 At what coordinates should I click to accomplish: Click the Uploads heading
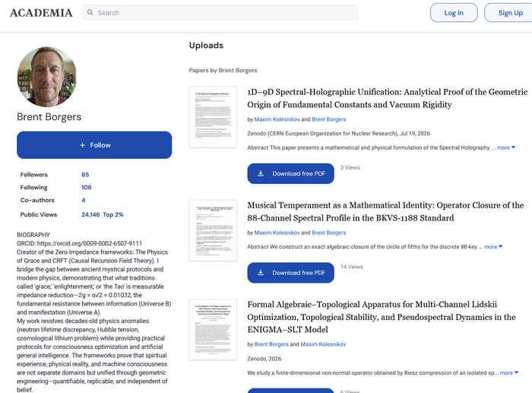click(x=206, y=45)
